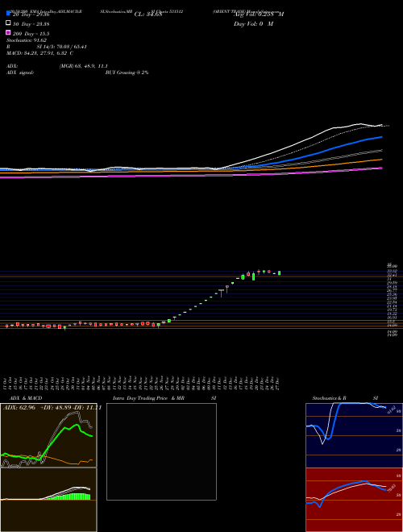Viewport: 403px width, 532px height.
Task: Open the MACD histogram chart panel
Action: (x=48, y=500)
